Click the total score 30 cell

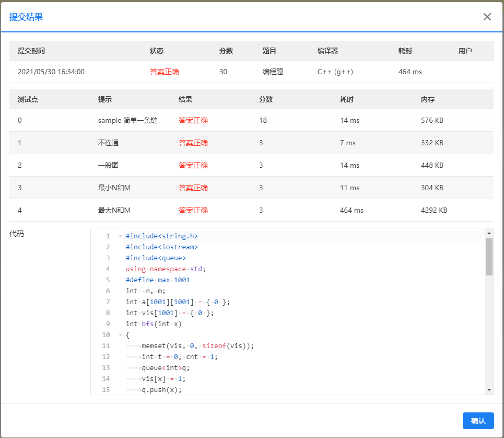tap(224, 72)
